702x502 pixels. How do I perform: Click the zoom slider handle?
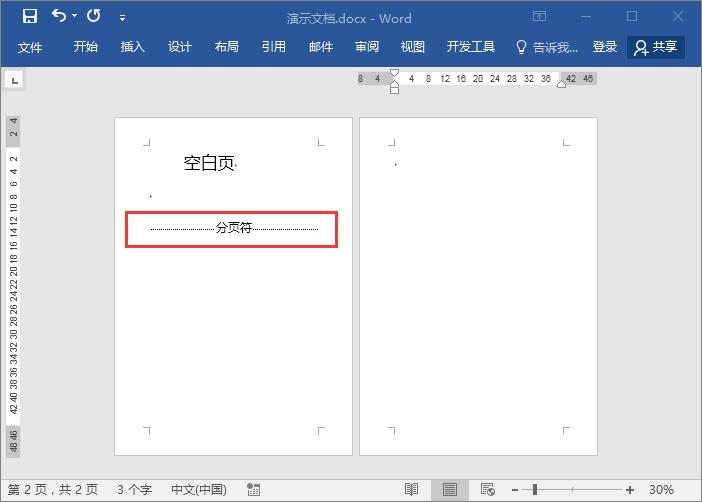(x=535, y=490)
